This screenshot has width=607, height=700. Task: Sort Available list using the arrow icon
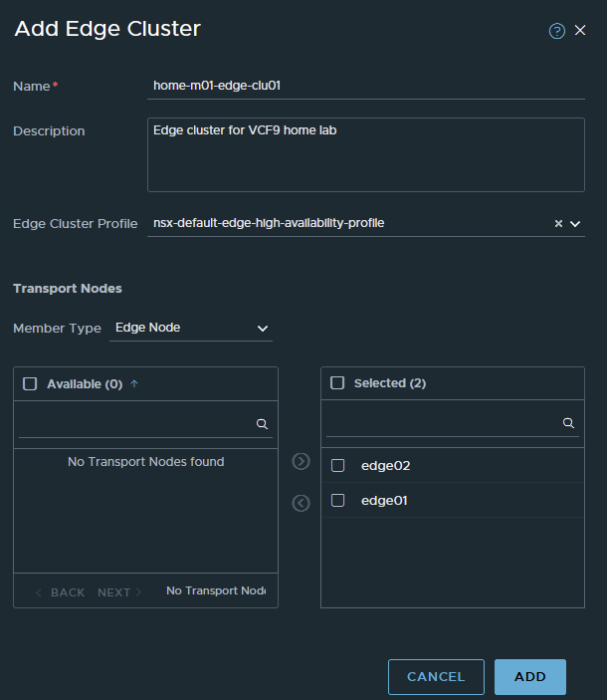[134, 383]
